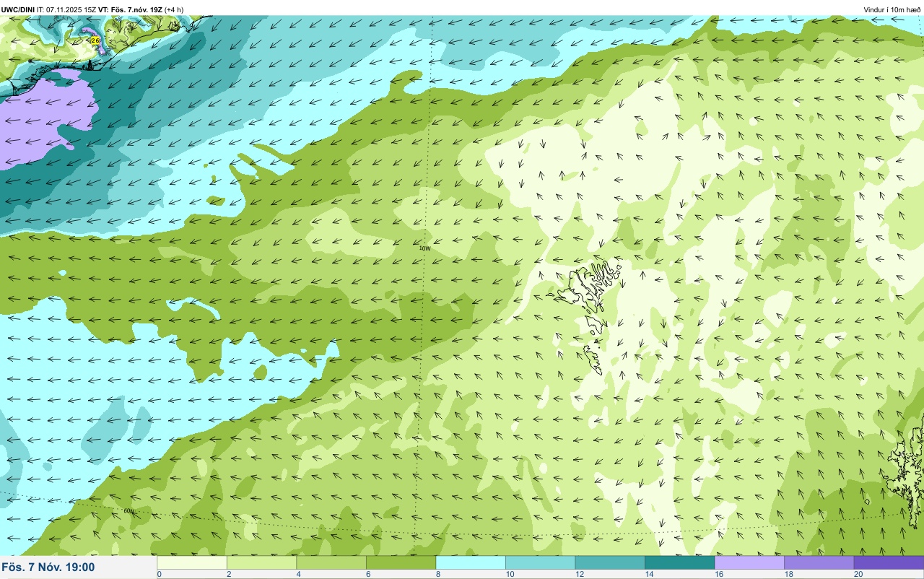Select the 16–18 m/s lavender legend swatch
The width and height of the screenshot is (924, 579).
(749, 562)
